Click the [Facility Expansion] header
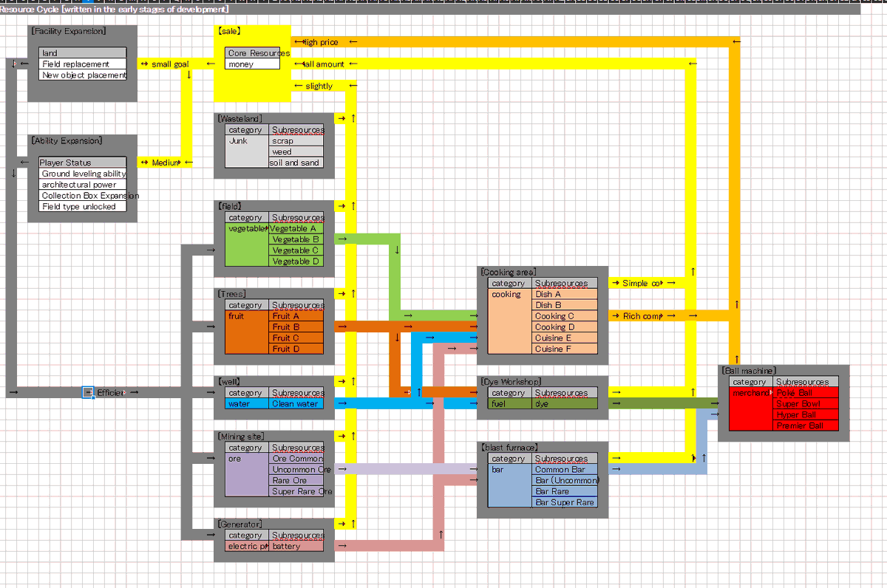This screenshot has width=887, height=588. pos(69,32)
